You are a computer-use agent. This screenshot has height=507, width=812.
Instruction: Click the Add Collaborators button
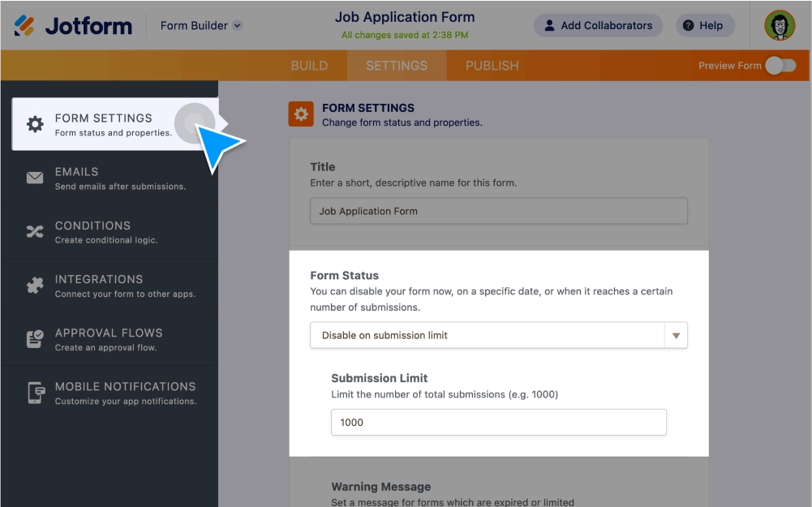598,25
